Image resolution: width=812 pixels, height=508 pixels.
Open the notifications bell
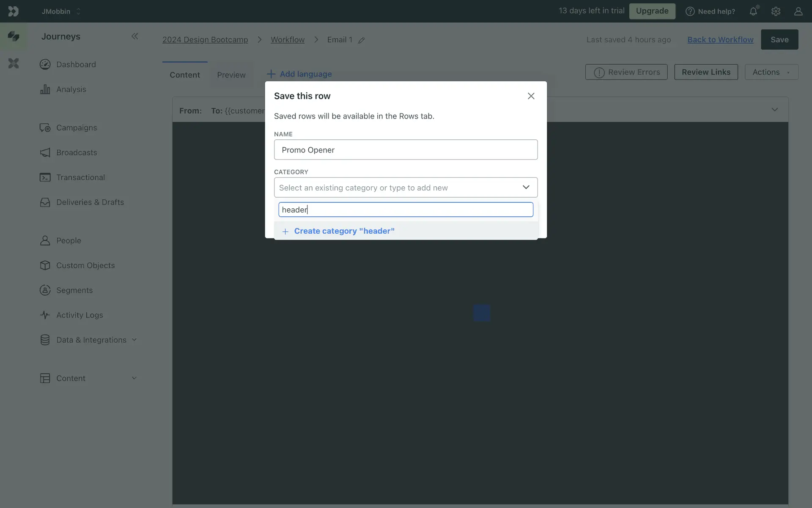click(x=753, y=11)
